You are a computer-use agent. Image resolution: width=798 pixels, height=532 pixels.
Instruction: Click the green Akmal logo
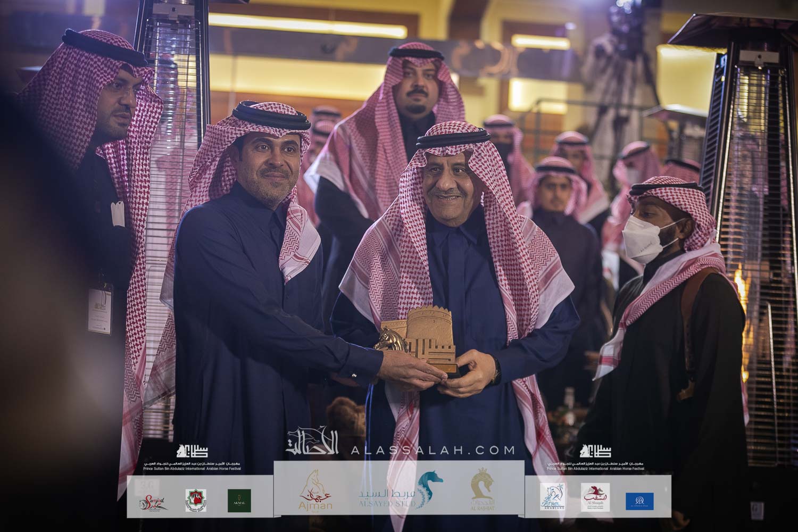click(239, 501)
